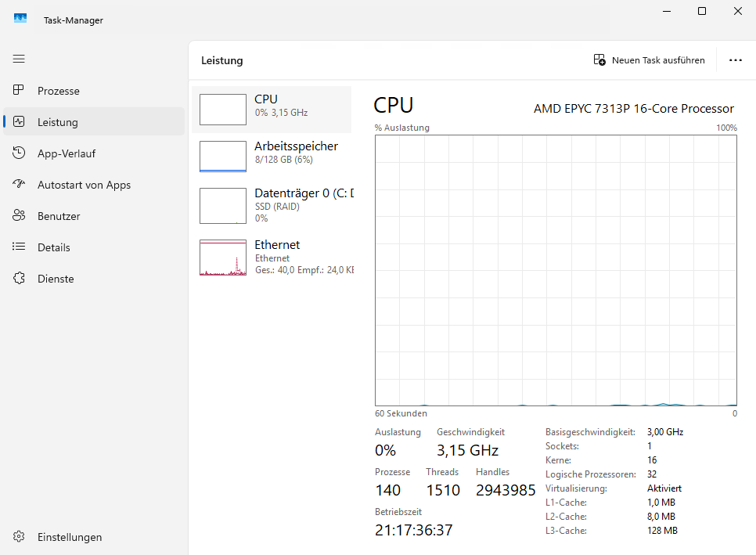Switch to the Arbeitsspeicher view
The image size is (756, 555).
pyautogui.click(x=297, y=153)
